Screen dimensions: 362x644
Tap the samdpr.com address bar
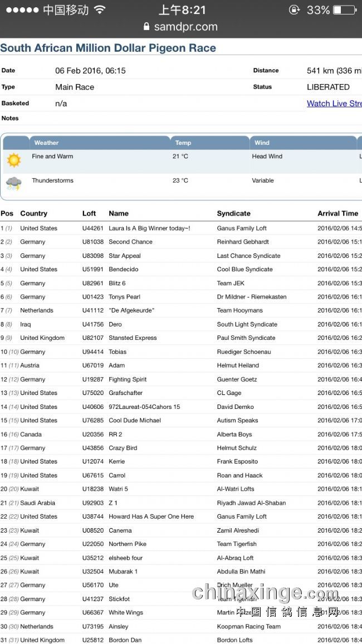pyautogui.click(x=181, y=26)
